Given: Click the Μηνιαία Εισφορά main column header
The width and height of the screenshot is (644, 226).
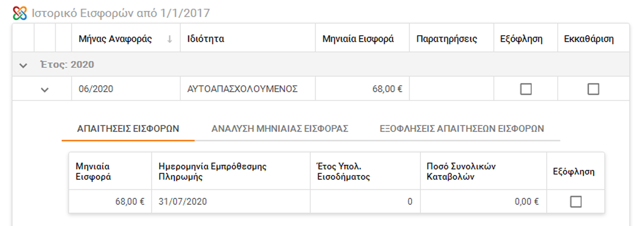Looking at the screenshot, I should [358, 39].
